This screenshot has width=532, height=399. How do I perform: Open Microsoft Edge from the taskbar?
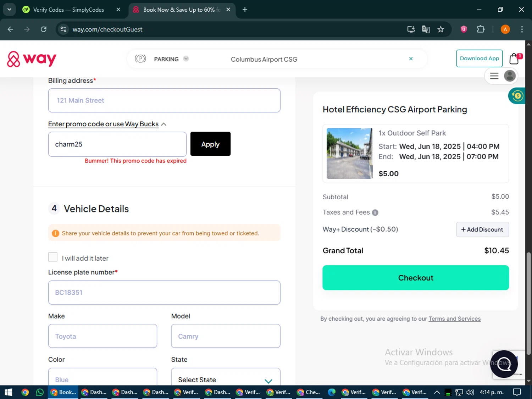pyautogui.click(x=332, y=392)
